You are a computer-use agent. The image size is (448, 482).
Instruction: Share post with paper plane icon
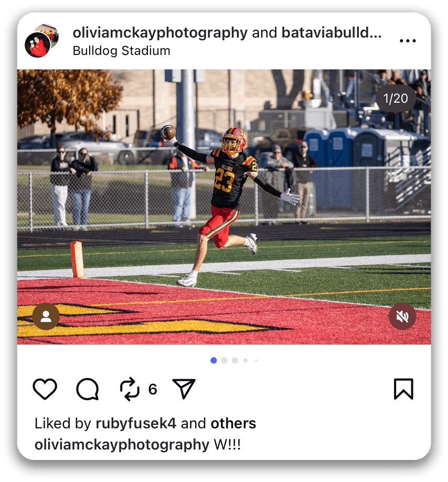coord(184,389)
